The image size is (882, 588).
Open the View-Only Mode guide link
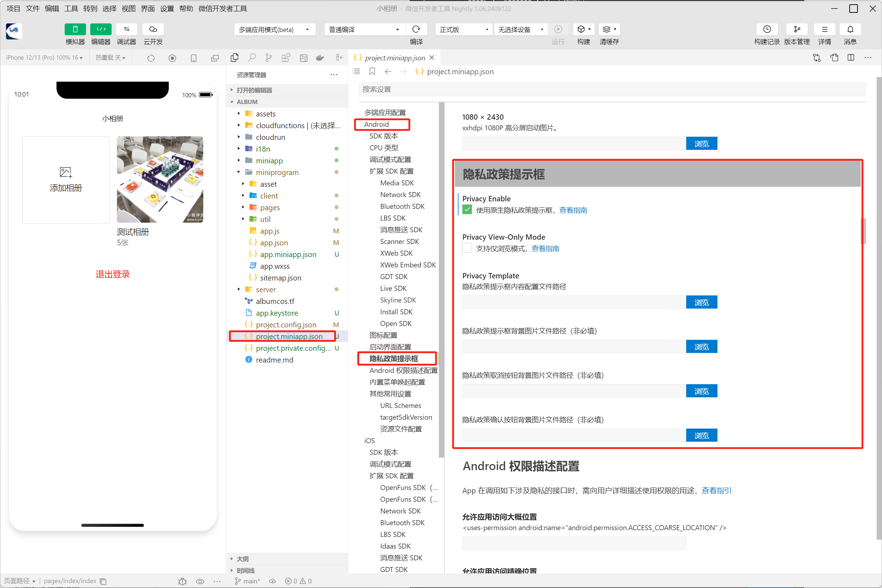545,248
